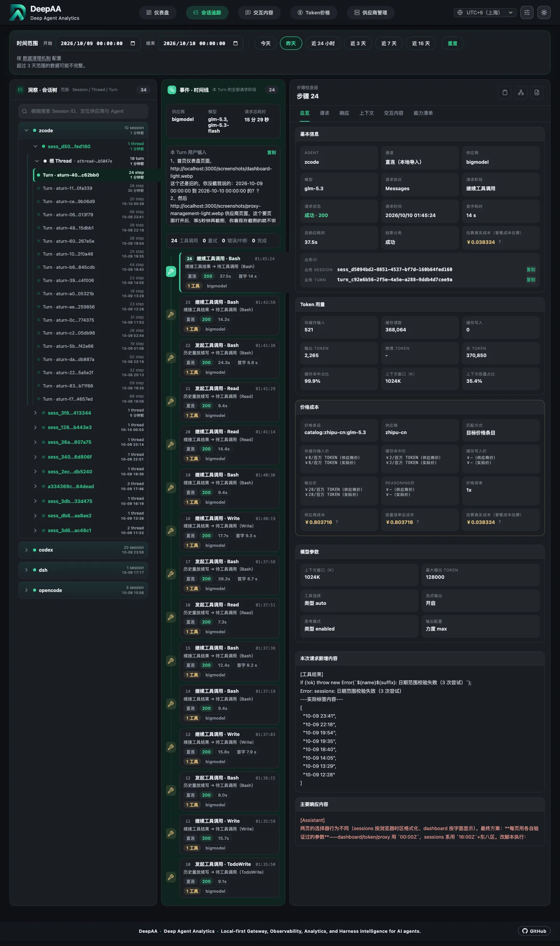
Task: Switch to the 上下文 tab
Action: pos(366,113)
